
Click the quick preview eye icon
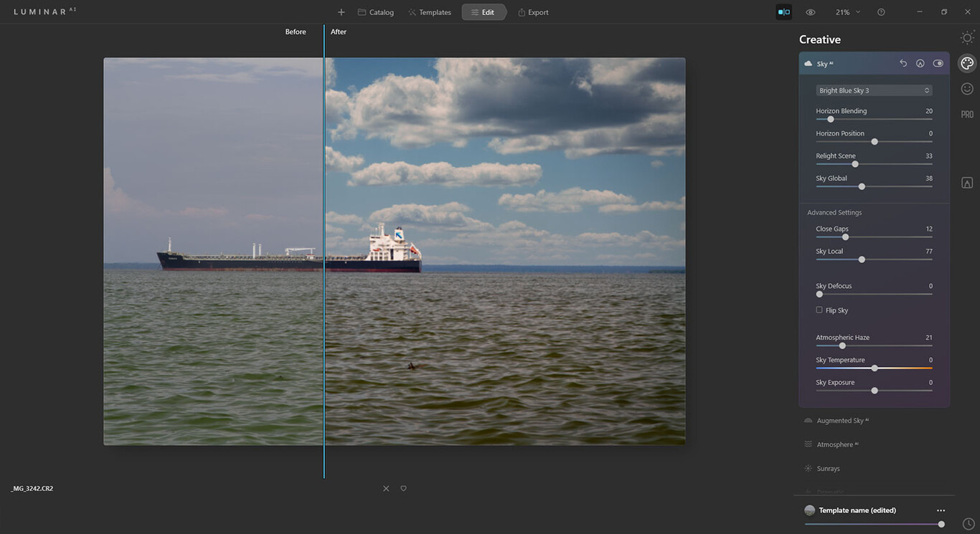(810, 11)
